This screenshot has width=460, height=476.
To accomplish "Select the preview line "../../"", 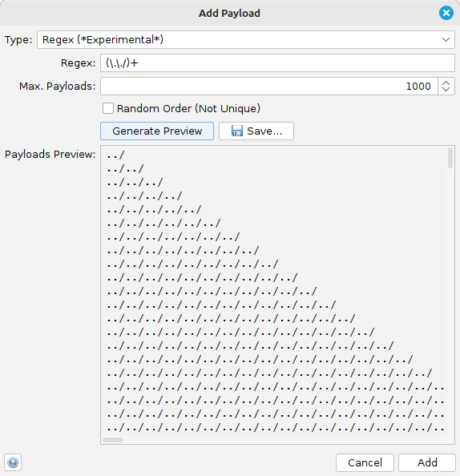I will pos(125,169).
